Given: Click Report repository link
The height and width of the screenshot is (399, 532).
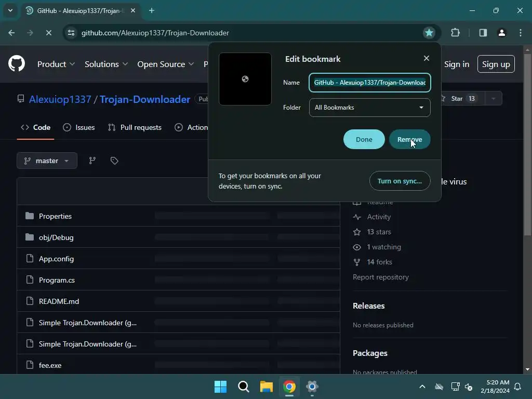Looking at the screenshot, I should [381, 277].
